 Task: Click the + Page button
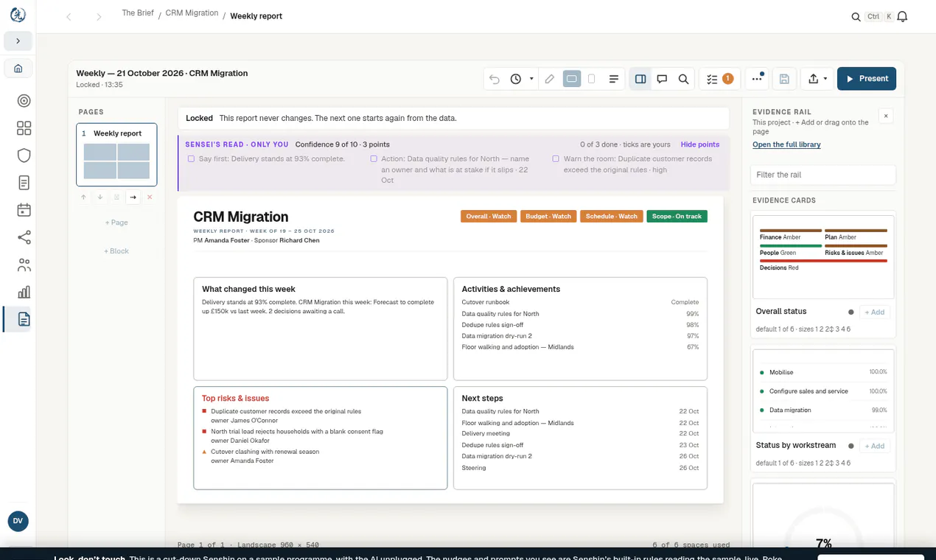[116, 223]
